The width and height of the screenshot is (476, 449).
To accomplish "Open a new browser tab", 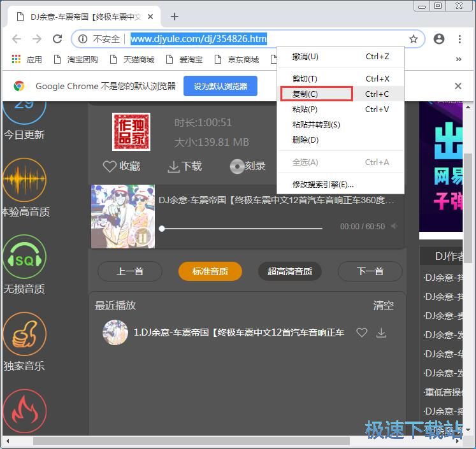I will [175, 17].
